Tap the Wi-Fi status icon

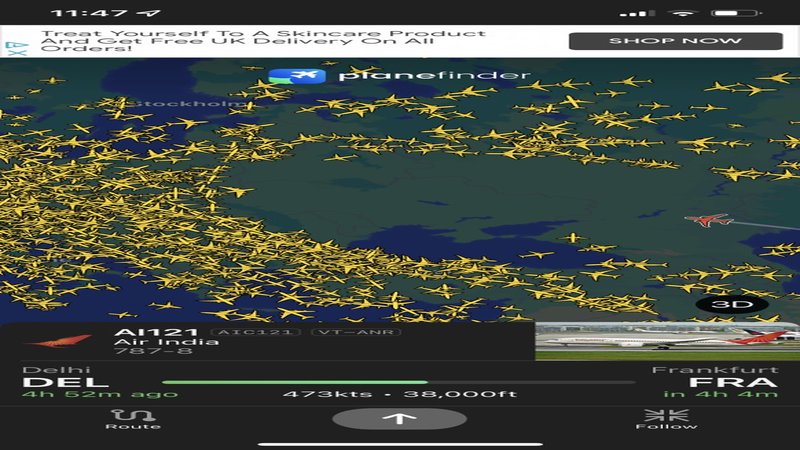(684, 13)
